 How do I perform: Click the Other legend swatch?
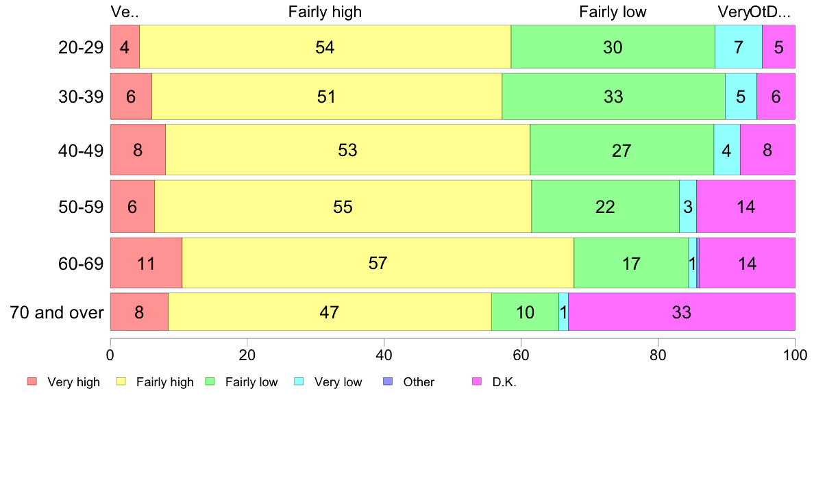click(388, 381)
